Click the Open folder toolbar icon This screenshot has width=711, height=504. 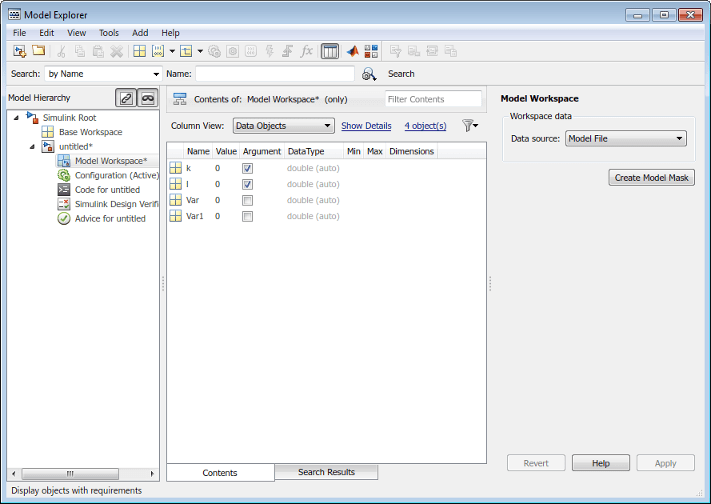pos(39,51)
